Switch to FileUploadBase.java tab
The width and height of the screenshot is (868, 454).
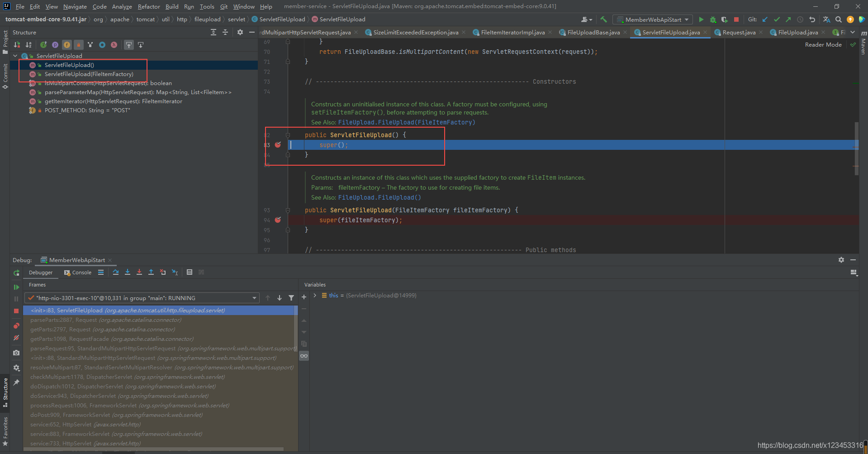point(593,32)
